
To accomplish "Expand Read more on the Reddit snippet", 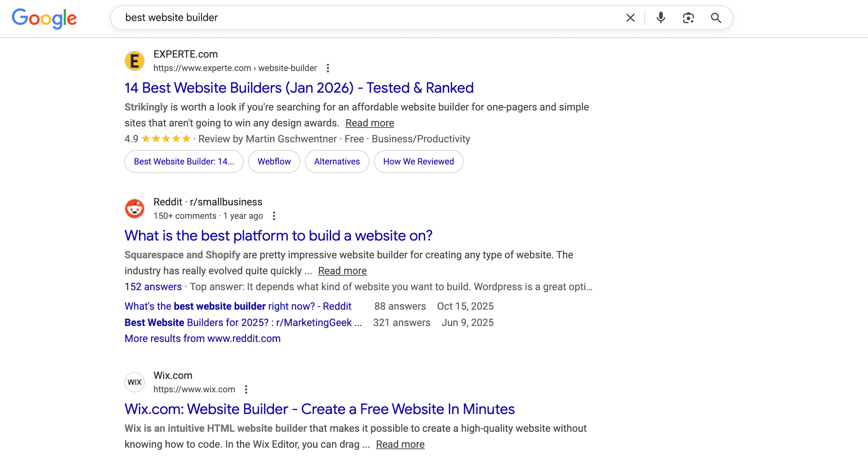I will coord(342,271).
